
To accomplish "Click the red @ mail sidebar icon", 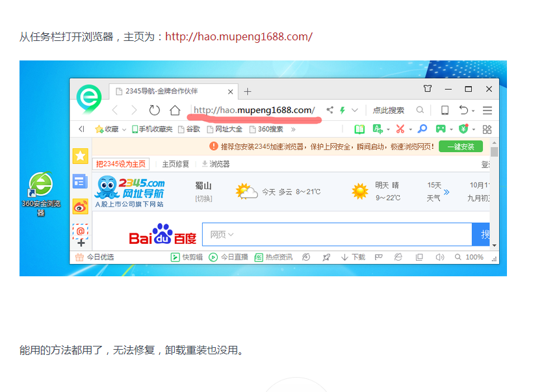I will point(81,231).
